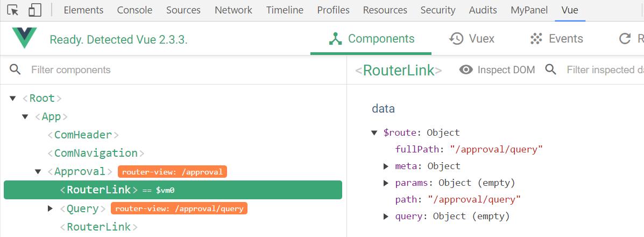The width and height of the screenshot is (644, 237).
Task: Switch to the Console panel
Action: pyautogui.click(x=135, y=10)
